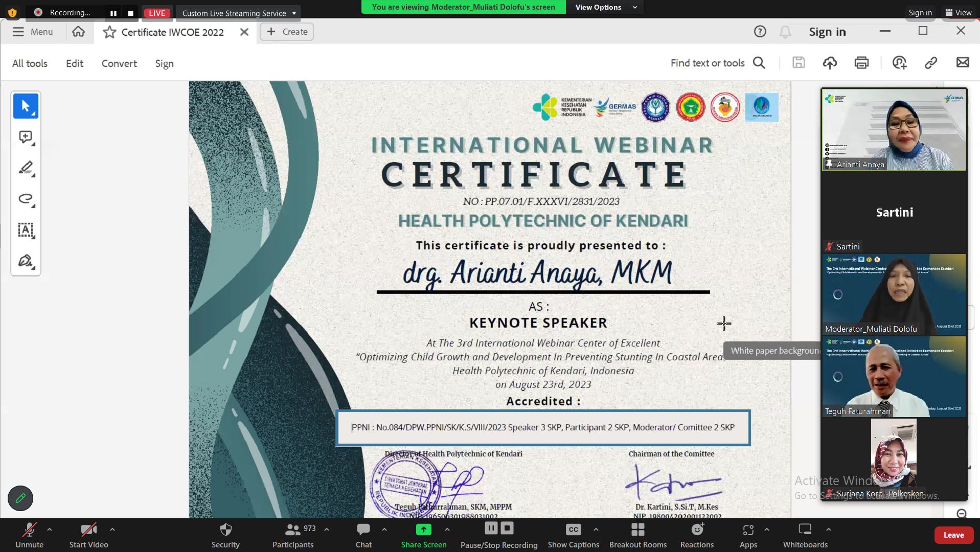Open the View Options dropdown

605,7
